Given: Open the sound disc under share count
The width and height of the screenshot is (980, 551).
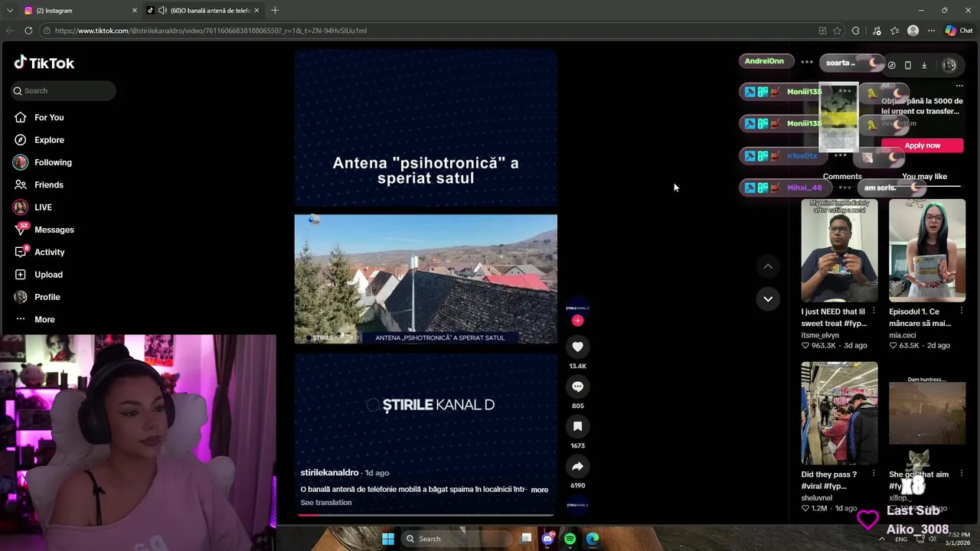Looking at the screenshot, I should click(x=577, y=505).
